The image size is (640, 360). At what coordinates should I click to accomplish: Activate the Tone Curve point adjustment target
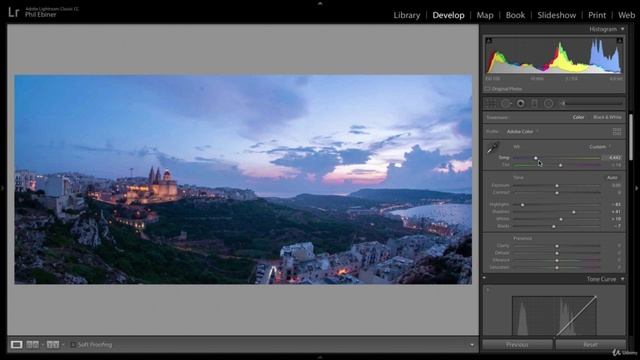pyautogui.click(x=488, y=290)
